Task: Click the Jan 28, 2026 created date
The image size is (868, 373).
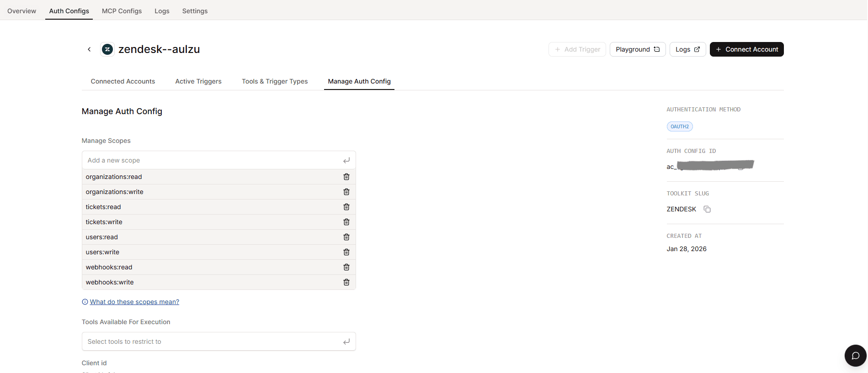Action: click(687, 249)
